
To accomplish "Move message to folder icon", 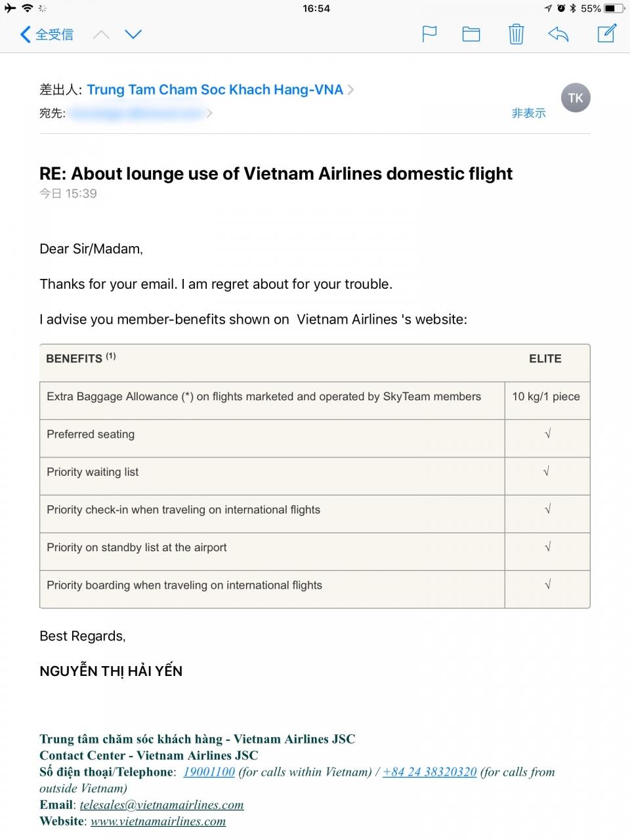I will pyautogui.click(x=471, y=34).
